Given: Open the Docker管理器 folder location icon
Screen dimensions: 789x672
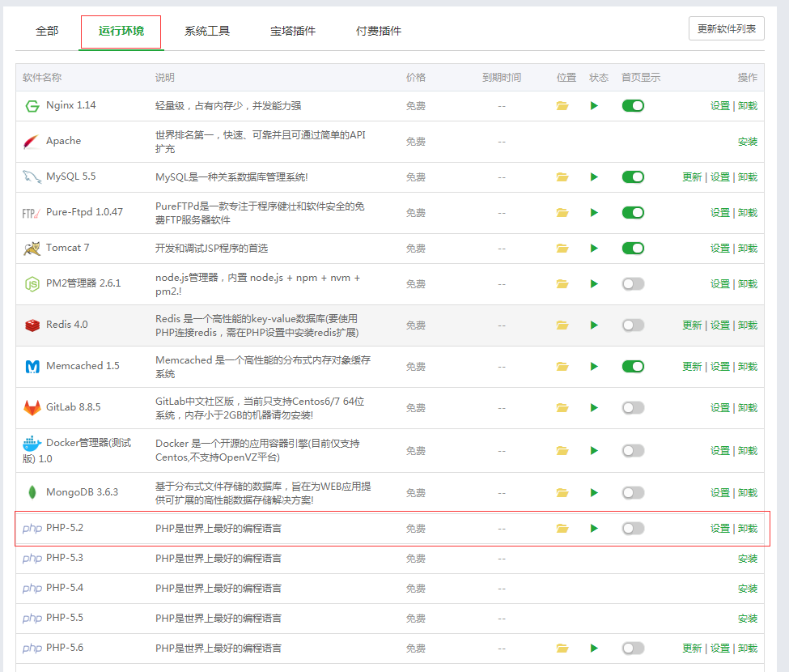Looking at the screenshot, I should coord(562,450).
